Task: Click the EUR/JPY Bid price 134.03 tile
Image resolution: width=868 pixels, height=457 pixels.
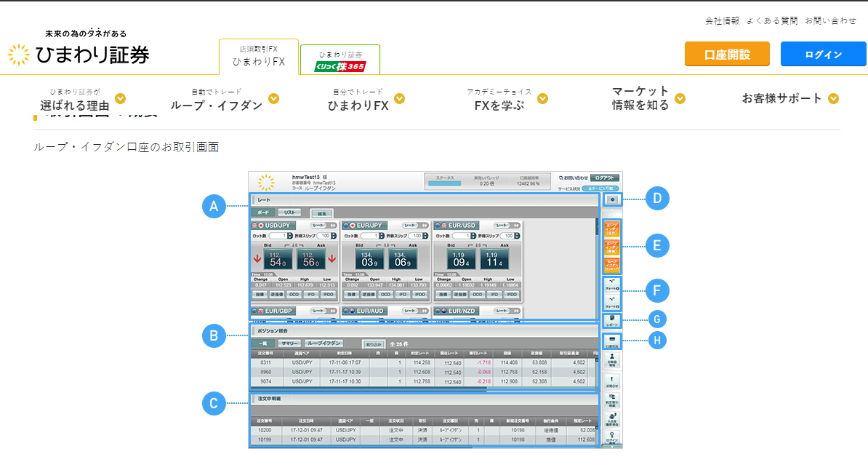Action: (369, 259)
